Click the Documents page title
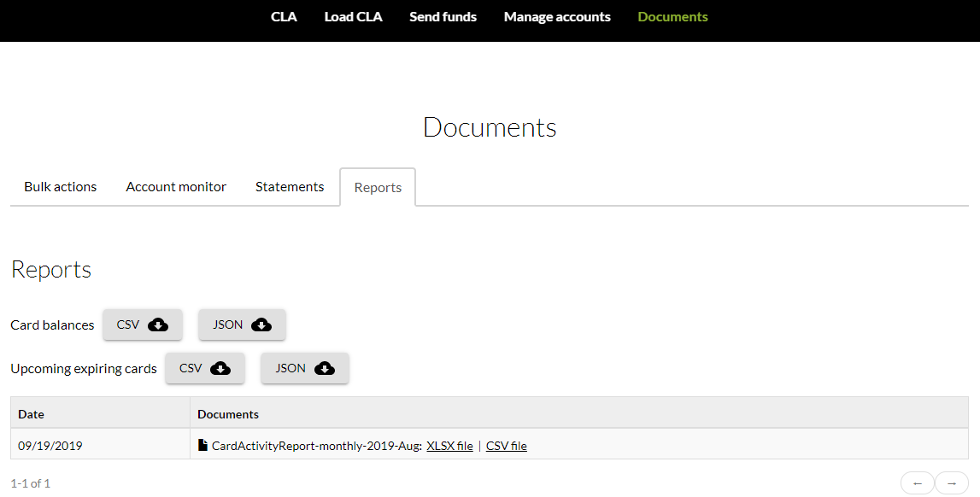The image size is (980, 497). click(x=490, y=127)
